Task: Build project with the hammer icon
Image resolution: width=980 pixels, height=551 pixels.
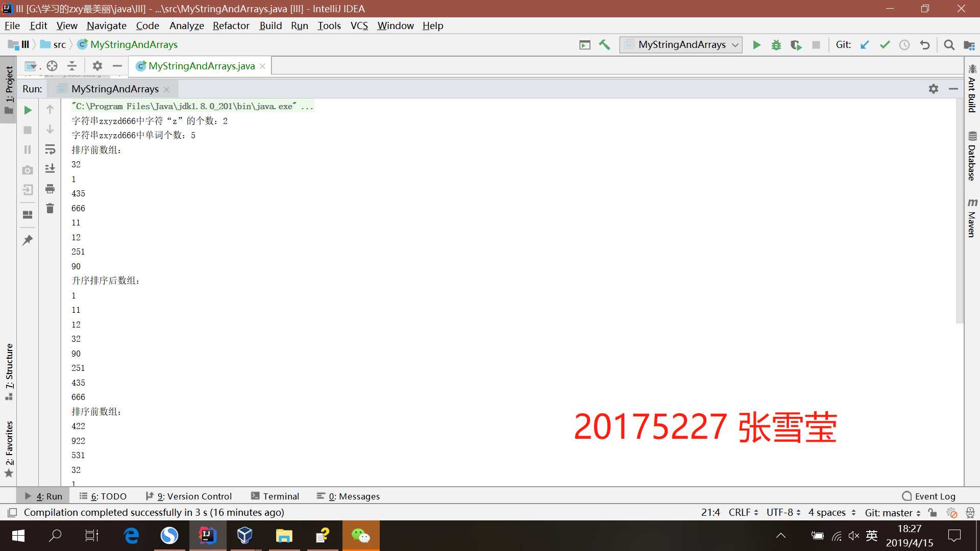Action: pos(605,45)
